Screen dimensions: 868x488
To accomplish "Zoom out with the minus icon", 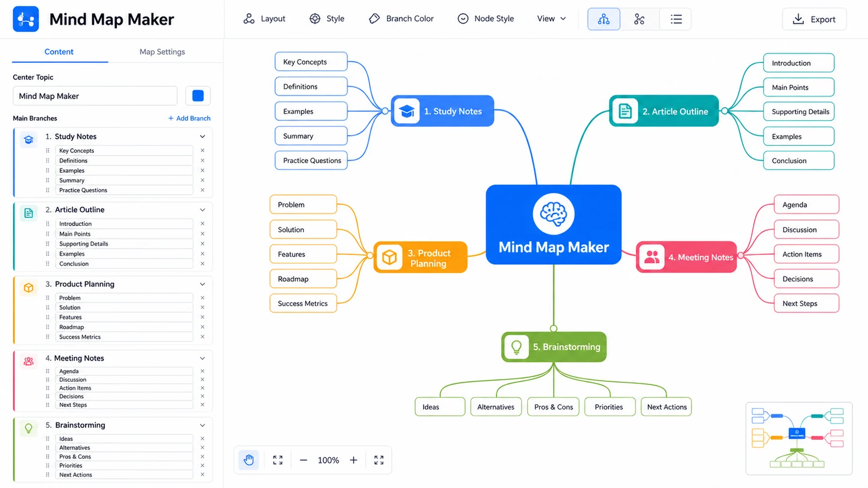I will (x=303, y=460).
